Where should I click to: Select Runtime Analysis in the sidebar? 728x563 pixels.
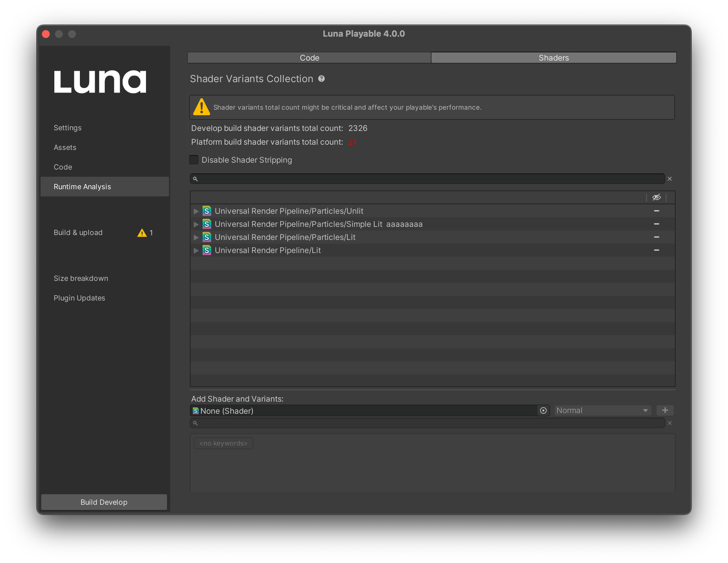click(105, 187)
